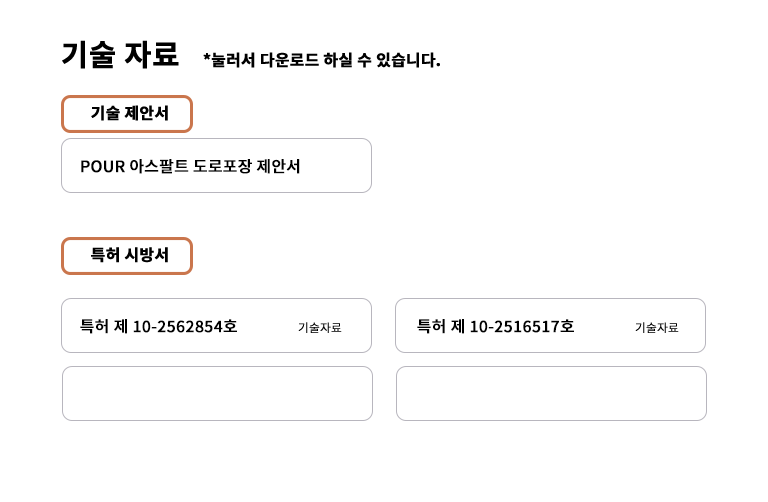Viewport: 768px width, 502px height.
Task: Click the 기술 자료 page heading
Action: [120, 54]
